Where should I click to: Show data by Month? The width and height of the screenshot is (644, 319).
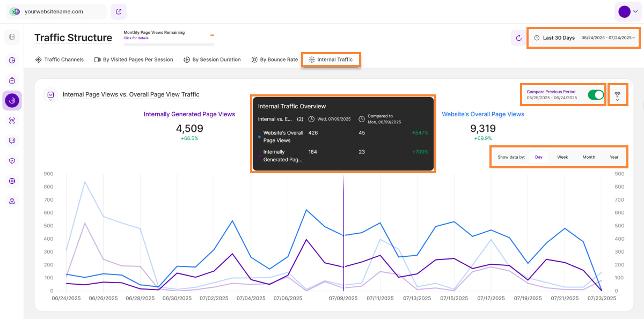(x=589, y=157)
